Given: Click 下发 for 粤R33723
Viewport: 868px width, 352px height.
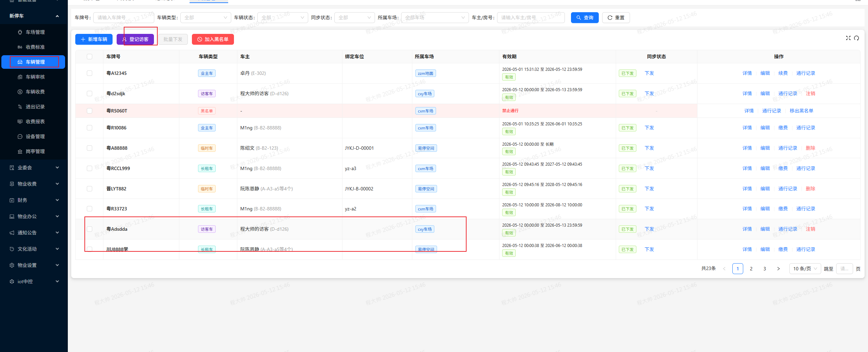Looking at the screenshot, I should point(649,209).
